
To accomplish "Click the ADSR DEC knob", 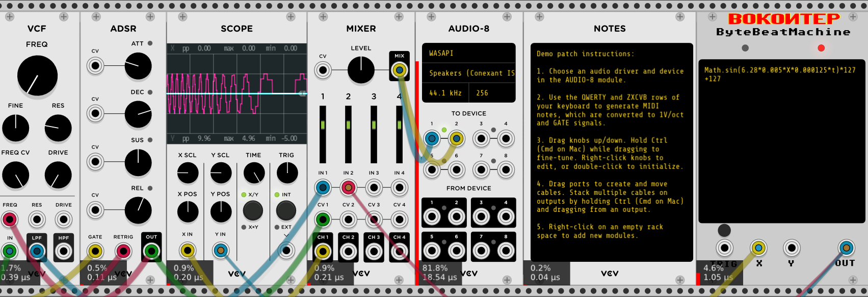I will click(138, 114).
